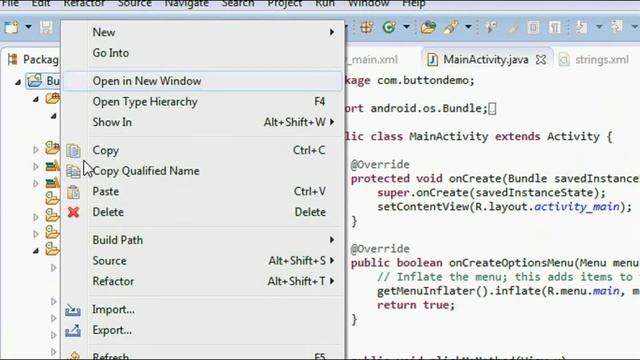Open the Source menu in menu bar

(x=135, y=4)
